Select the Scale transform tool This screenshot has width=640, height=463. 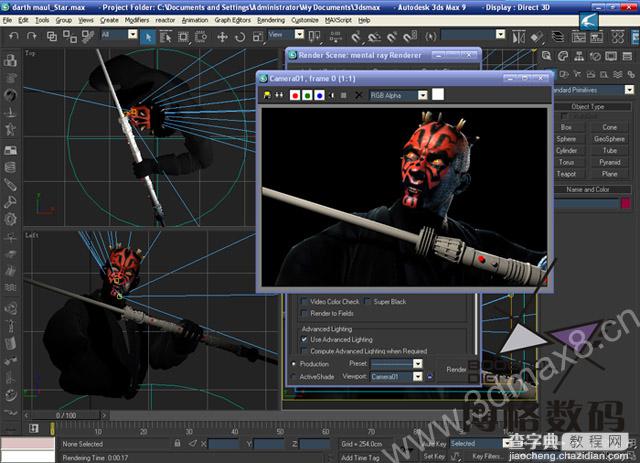(x=258, y=37)
